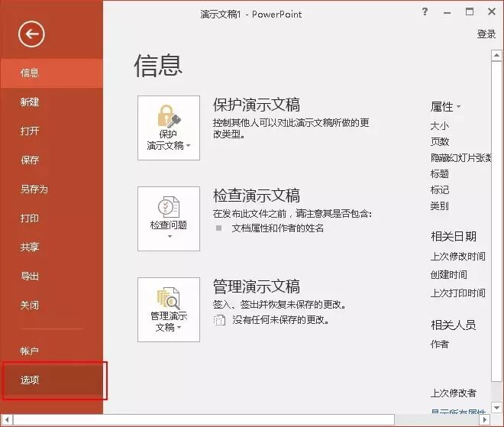Click 文档属性和作者的姓名 text
The width and height of the screenshot is (504, 427).
click(278, 228)
